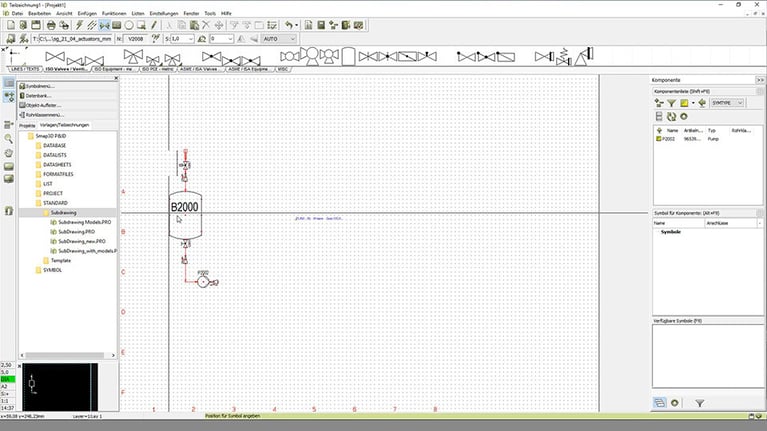
Task: Click the T: template path input field
Action: click(75, 39)
